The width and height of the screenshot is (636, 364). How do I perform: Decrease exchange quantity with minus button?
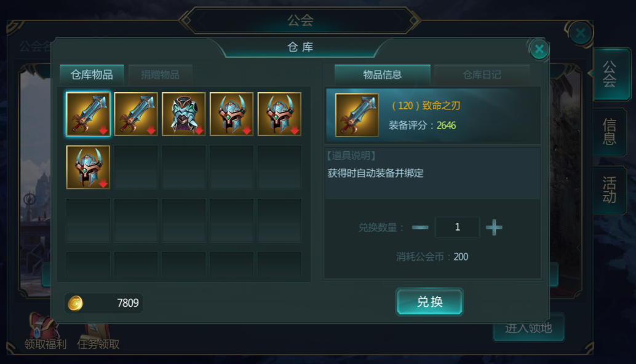[x=420, y=228]
